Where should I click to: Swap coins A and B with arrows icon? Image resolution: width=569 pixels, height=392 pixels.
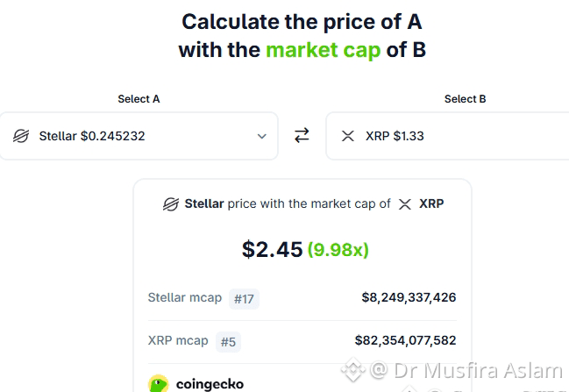(x=302, y=135)
